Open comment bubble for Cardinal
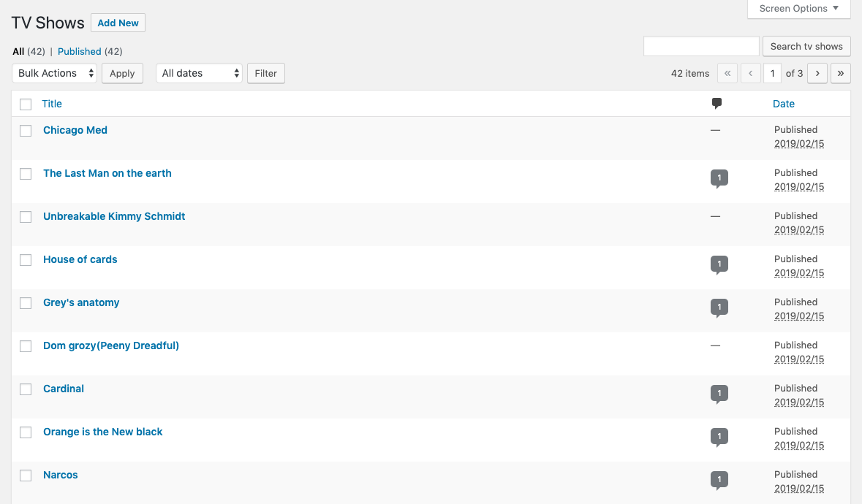Viewport: 862px width, 504px height. pyautogui.click(x=719, y=394)
